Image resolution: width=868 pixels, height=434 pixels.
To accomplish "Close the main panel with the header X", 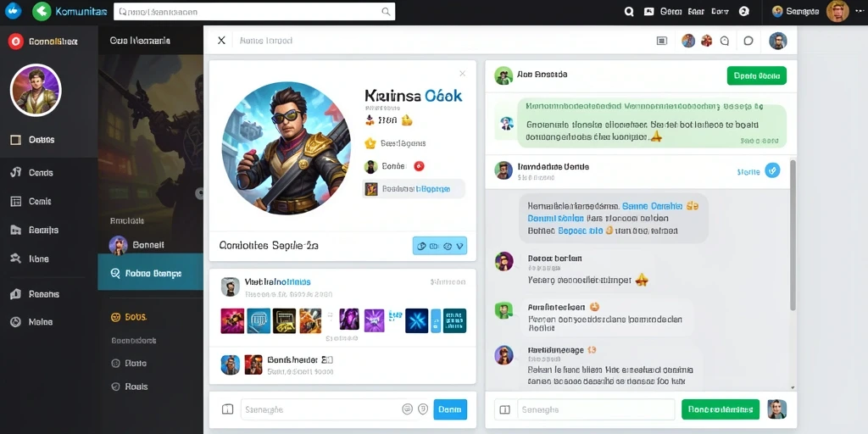I will point(221,41).
